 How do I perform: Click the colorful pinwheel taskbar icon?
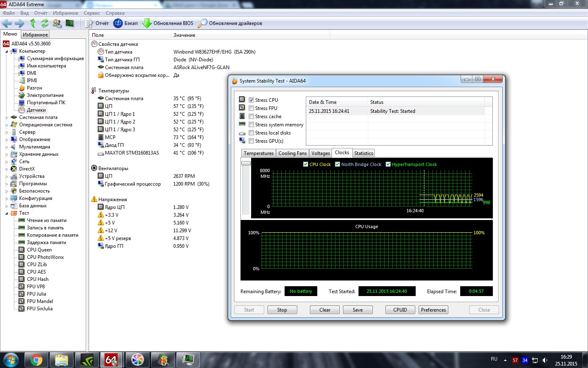tap(138, 360)
